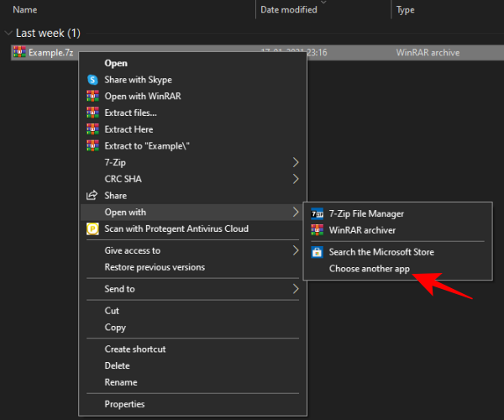Click the Microsoft Store bag icon
504x420 pixels.
pyautogui.click(x=317, y=252)
